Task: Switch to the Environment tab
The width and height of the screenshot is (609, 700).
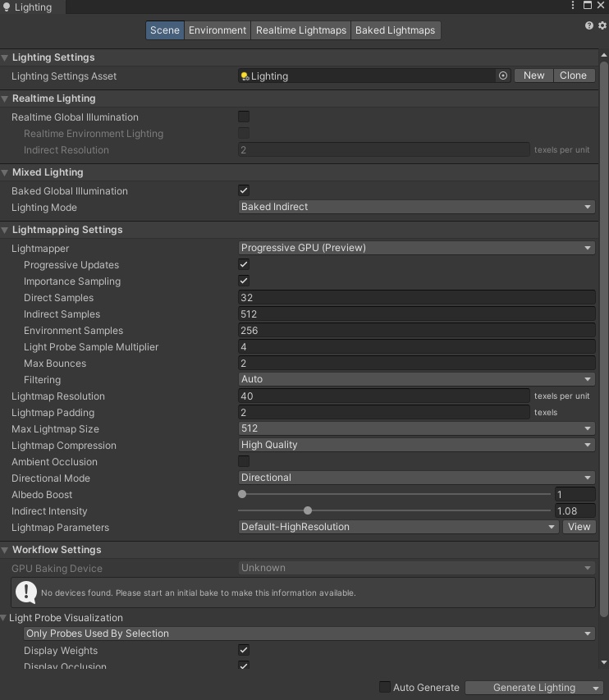Action: [217, 30]
